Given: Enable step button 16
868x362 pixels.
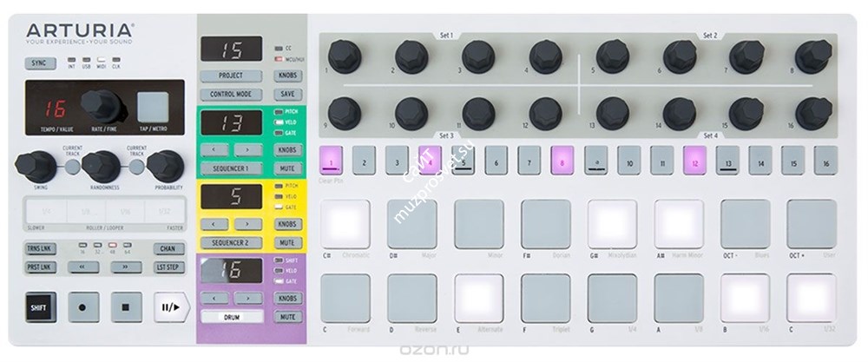Looking at the screenshot, I should tap(825, 161).
